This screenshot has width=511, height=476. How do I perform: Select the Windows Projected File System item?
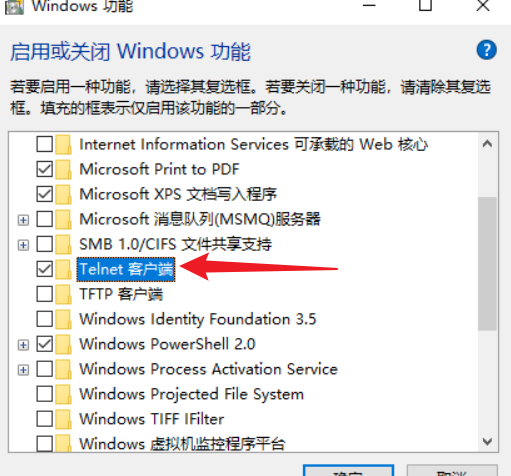pyautogui.click(x=192, y=394)
